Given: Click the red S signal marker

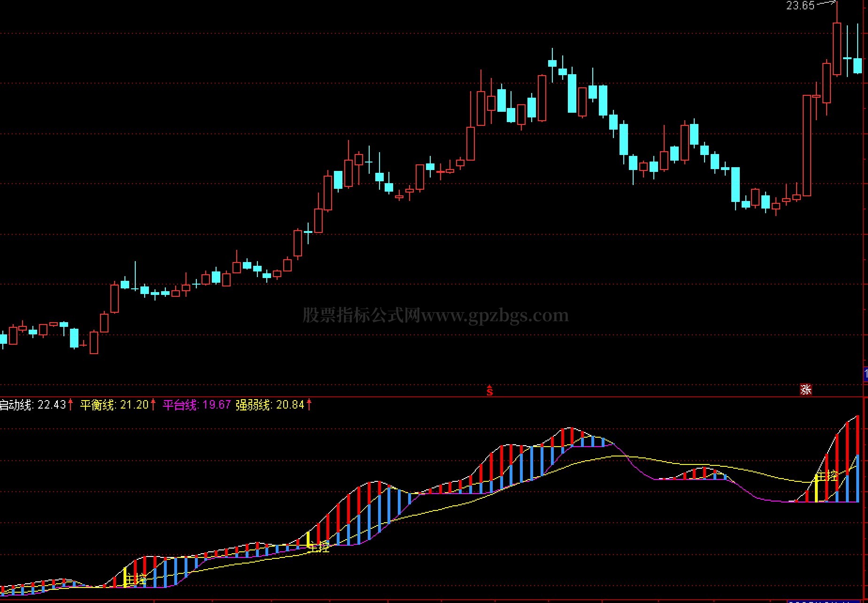Looking at the screenshot, I should 490,390.
